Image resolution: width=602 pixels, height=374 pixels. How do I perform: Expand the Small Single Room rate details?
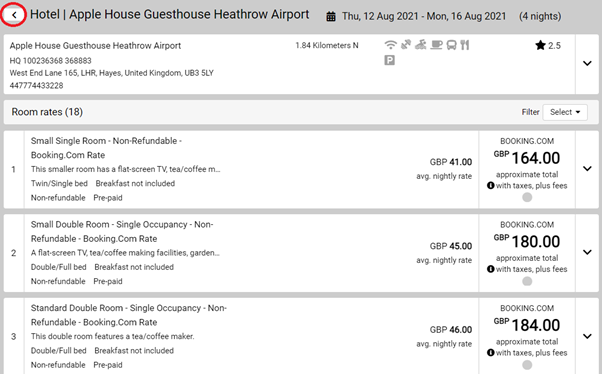pos(587,169)
